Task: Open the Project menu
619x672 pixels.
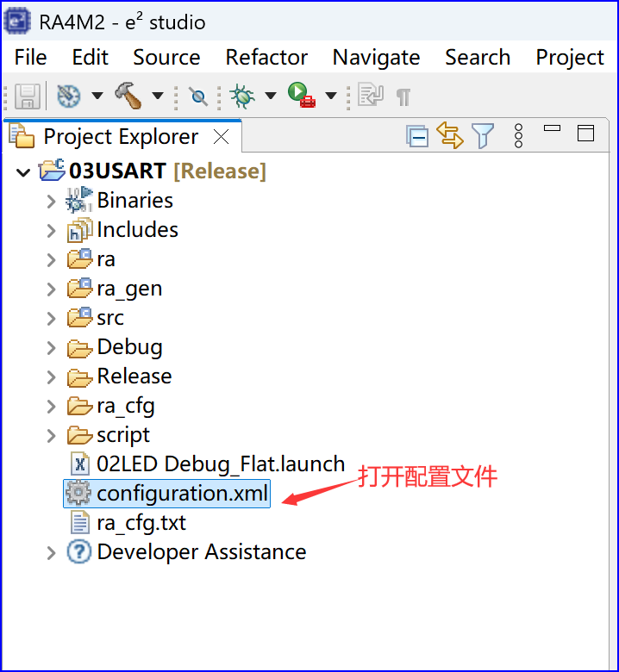Action: click(570, 58)
